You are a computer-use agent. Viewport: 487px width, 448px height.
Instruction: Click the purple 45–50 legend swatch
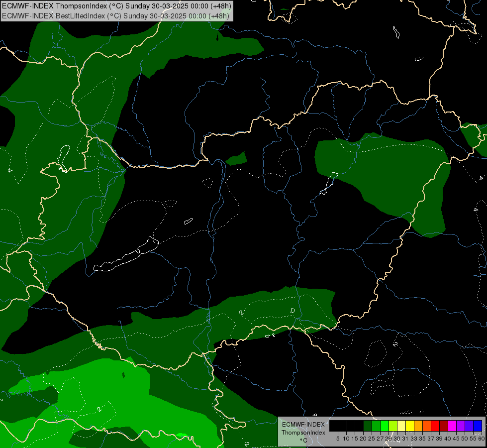[461, 426]
